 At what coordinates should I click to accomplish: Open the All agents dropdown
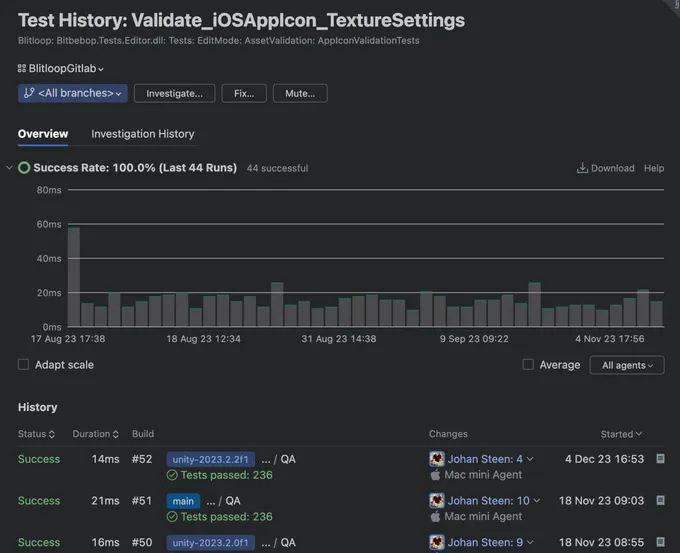click(627, 365)
